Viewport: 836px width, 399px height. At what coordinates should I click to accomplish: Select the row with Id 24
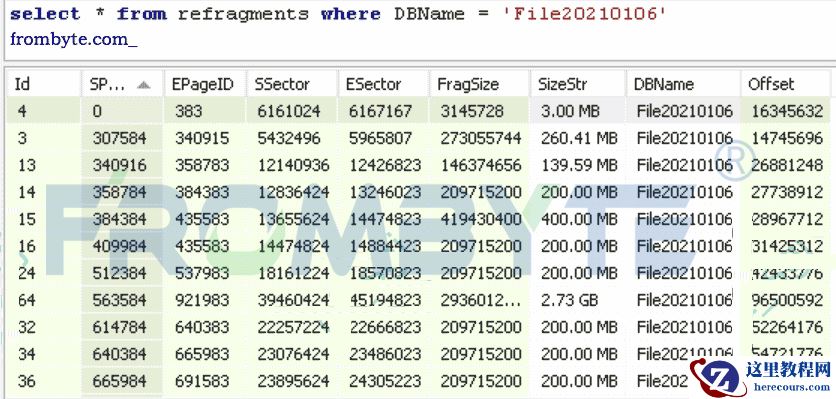pos(418,273)
